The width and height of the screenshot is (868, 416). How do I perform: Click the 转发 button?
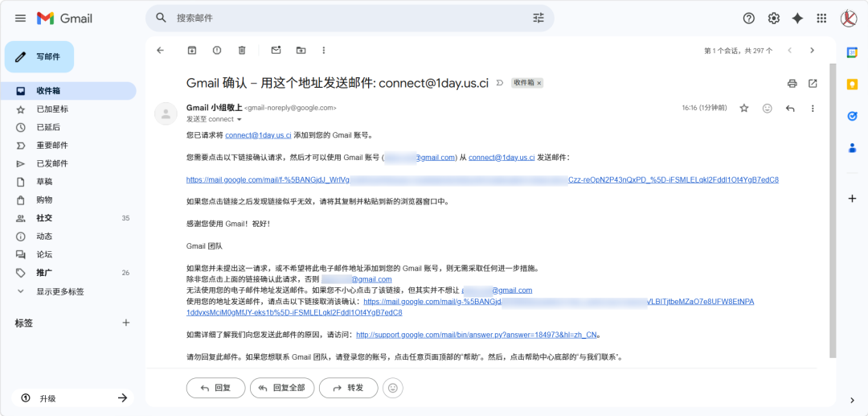tap(349, 388)
